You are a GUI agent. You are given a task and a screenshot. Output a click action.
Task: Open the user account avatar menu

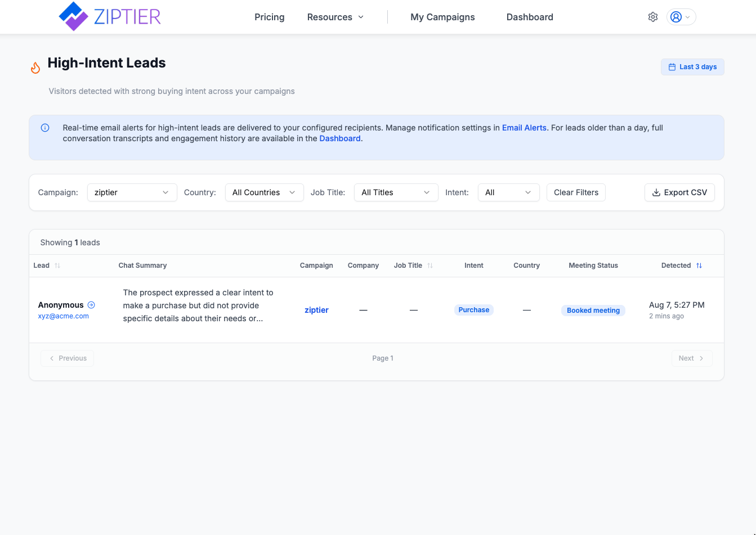point(681,17)
